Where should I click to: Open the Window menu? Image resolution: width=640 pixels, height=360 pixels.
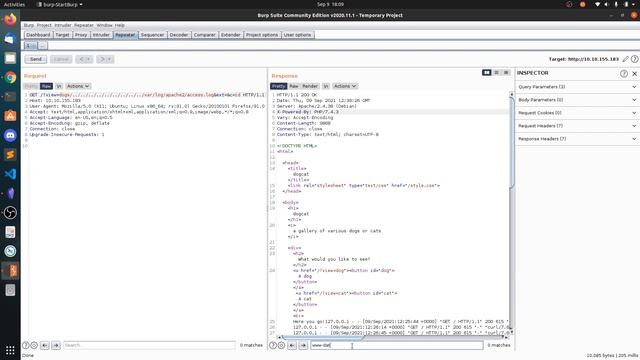(x=104, y=25)
